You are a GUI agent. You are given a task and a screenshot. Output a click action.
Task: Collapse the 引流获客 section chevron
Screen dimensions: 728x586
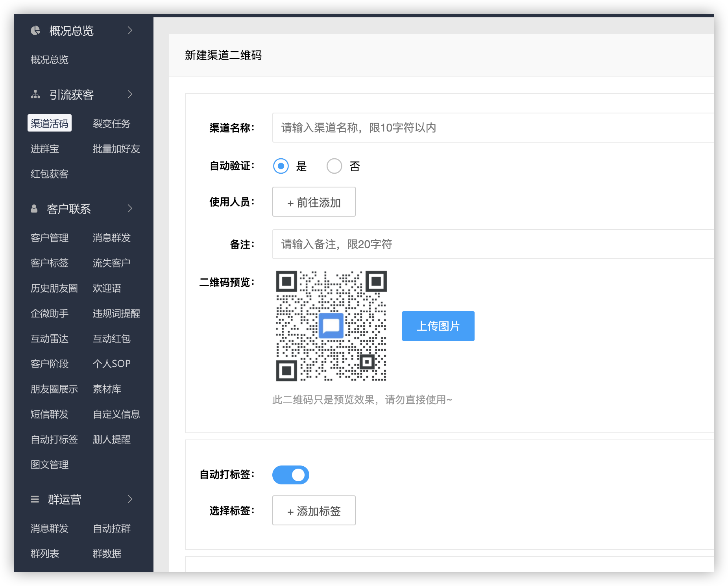pos(130,95)
